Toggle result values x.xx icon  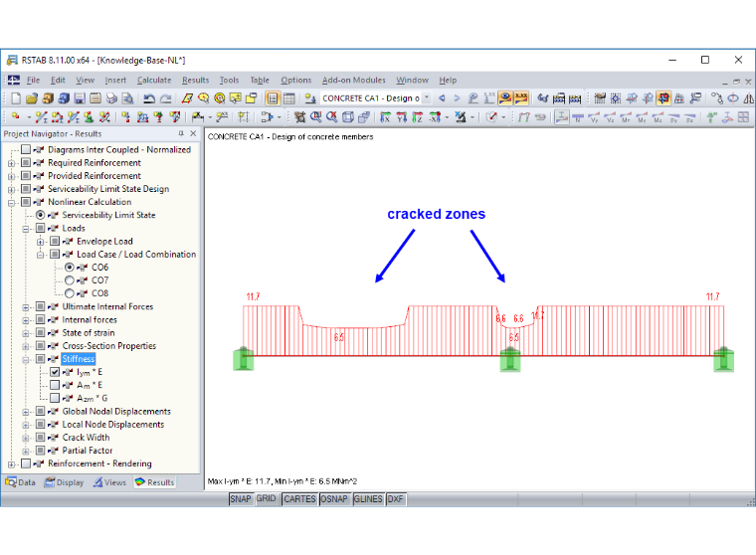[x=521, y=98]
